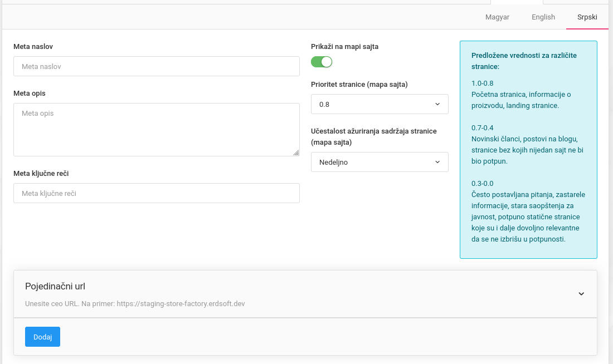Open the Prioritet stranice dropdown showing 0.8
This screenshot has height=364, width=613.
click(380, 104)
